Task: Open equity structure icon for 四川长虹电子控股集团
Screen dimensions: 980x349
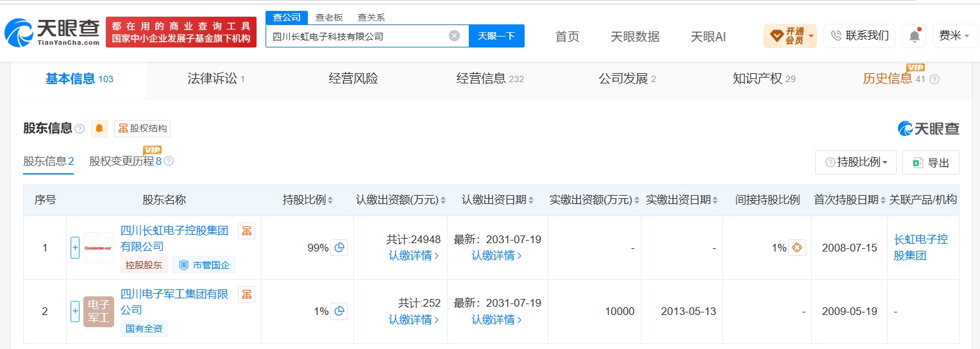Action: click(x=247, y=231)
